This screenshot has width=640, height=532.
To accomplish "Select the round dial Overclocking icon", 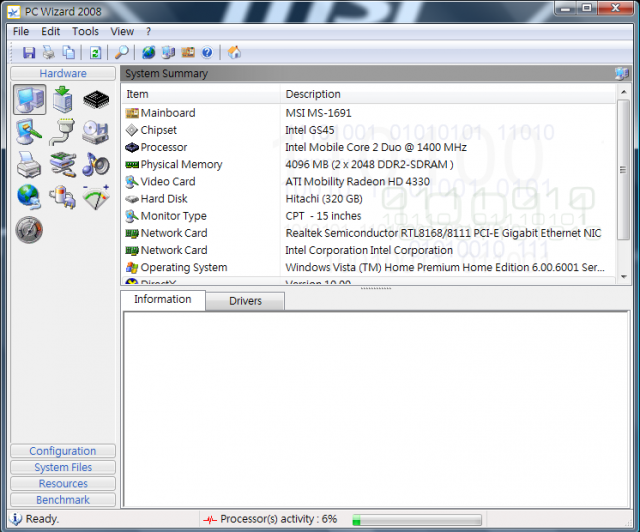I will pyautogui.click(x=29, y=230).
